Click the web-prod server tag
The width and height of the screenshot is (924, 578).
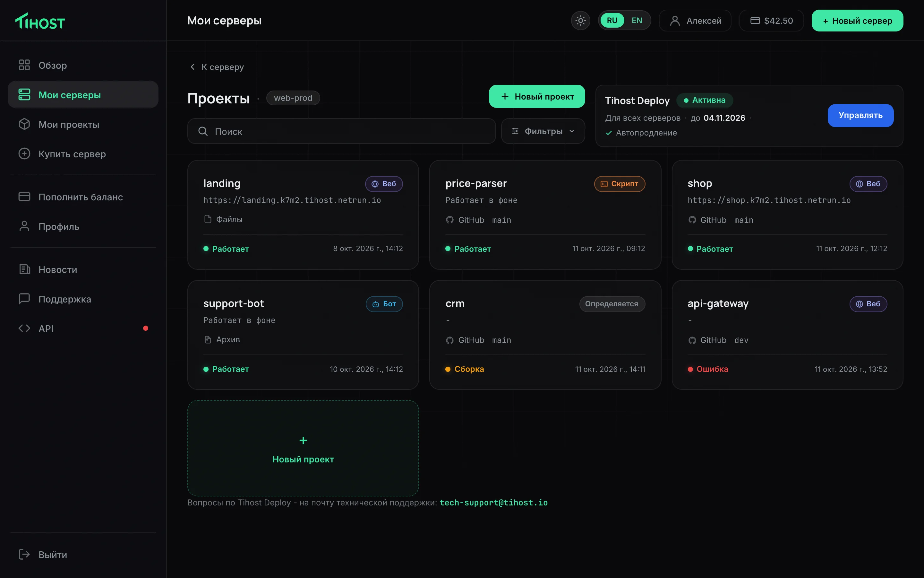point(293,98)
